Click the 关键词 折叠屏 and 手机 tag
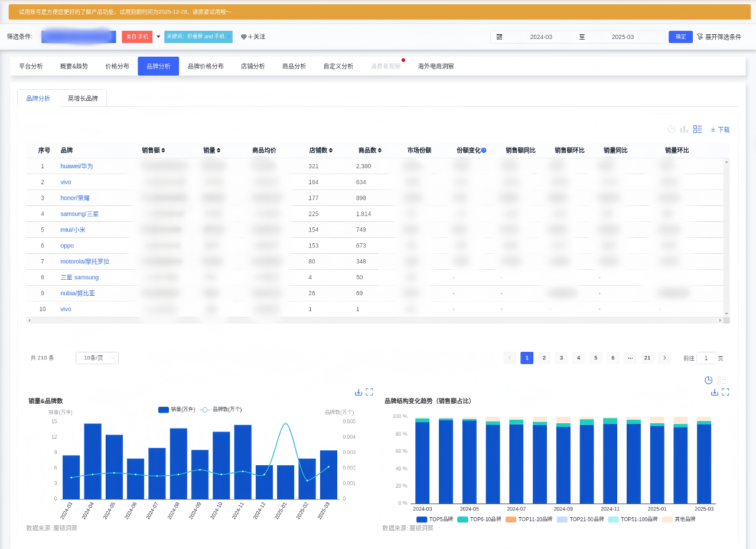756x549 pixels. point(198,37)
